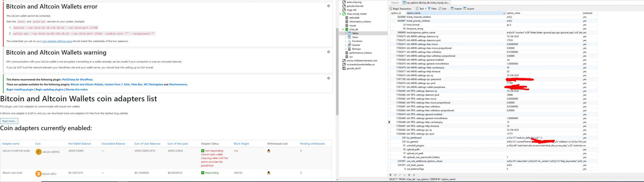Sort adapters by Hot Wallet Balance
Image resolution: width=644 pixels, height=182 pixels.
(x=79, y=144)
